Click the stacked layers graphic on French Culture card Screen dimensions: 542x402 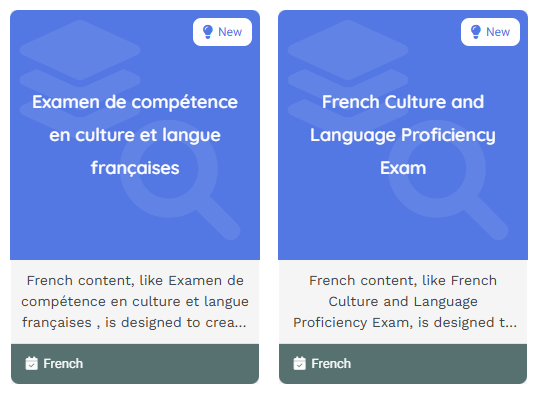348,69
